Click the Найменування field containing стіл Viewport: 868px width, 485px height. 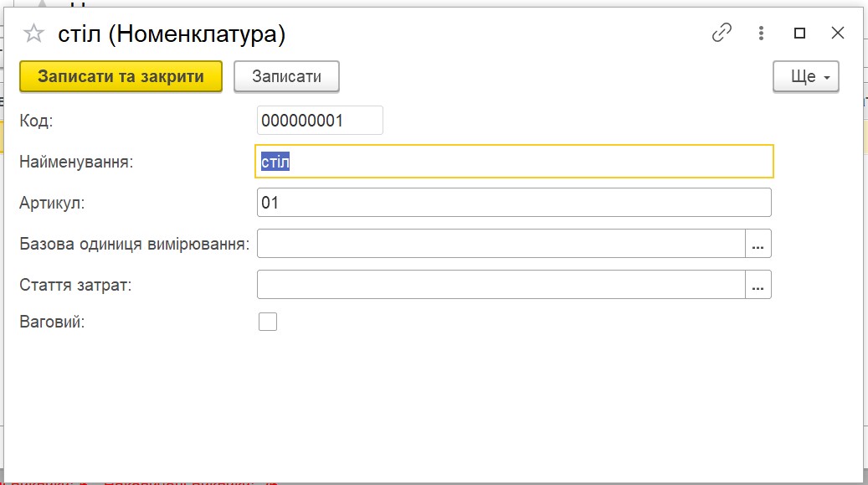click(x=514, y=162)
